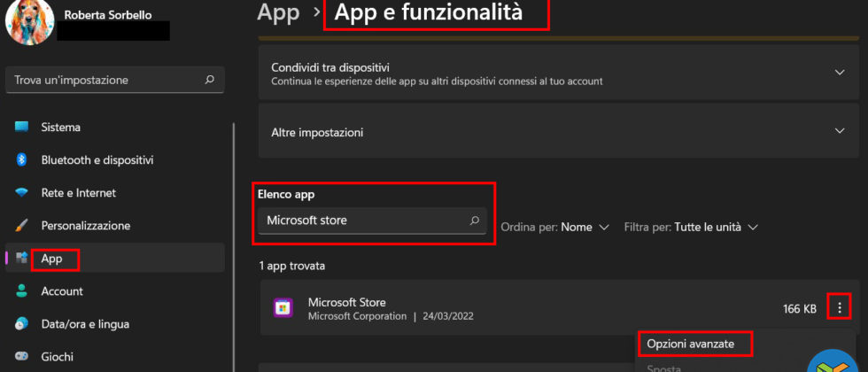868x372 pixels.
Task: Click App breadcrumb link in header
Action: (277, 13)
